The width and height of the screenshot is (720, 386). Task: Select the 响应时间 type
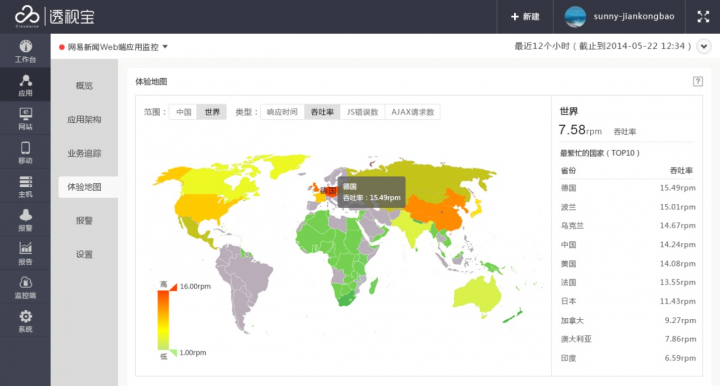coord(282,112)
